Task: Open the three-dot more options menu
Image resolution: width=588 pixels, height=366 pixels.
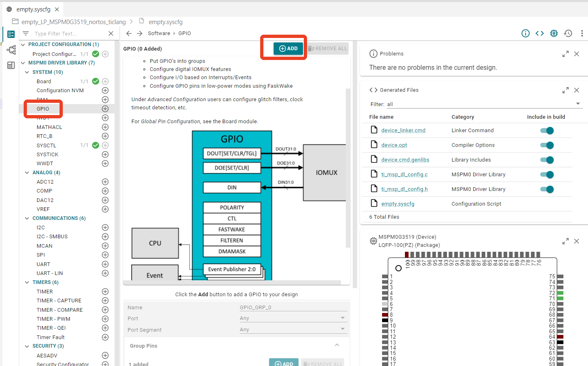Action: [582, 33]
